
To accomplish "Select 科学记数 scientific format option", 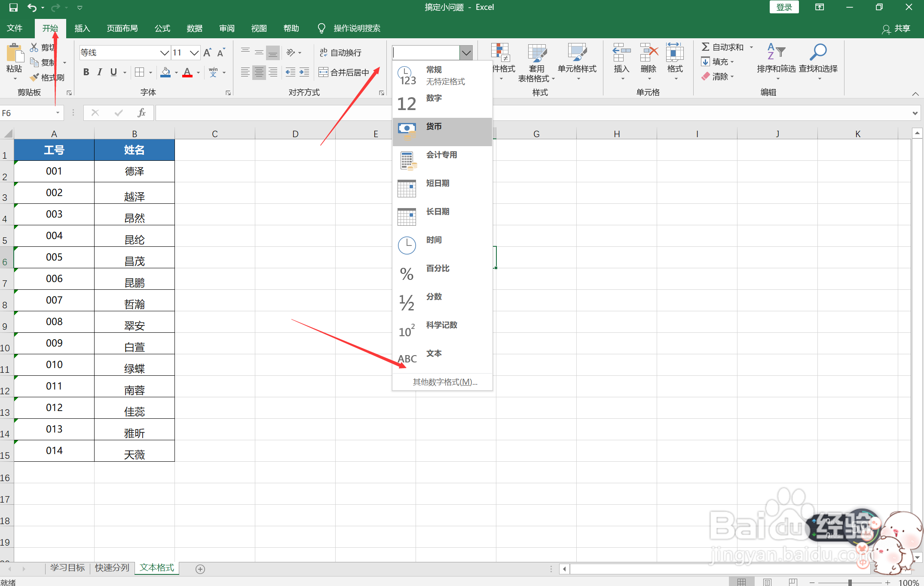I will tap(442, 331).
